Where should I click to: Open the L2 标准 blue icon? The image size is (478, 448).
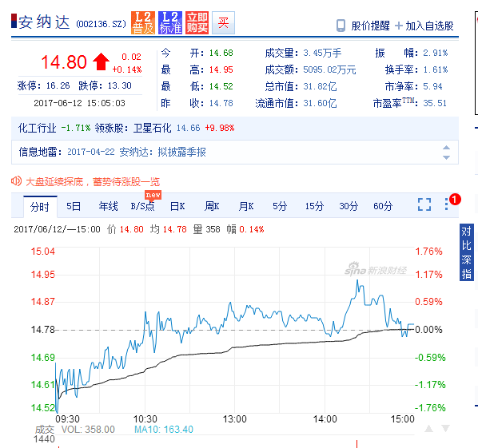[170, 22]
